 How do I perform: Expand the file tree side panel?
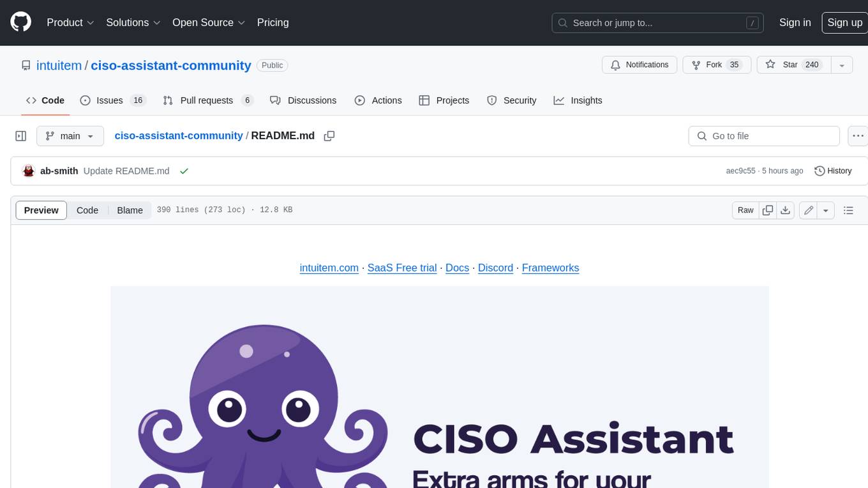tap(21, 136)
